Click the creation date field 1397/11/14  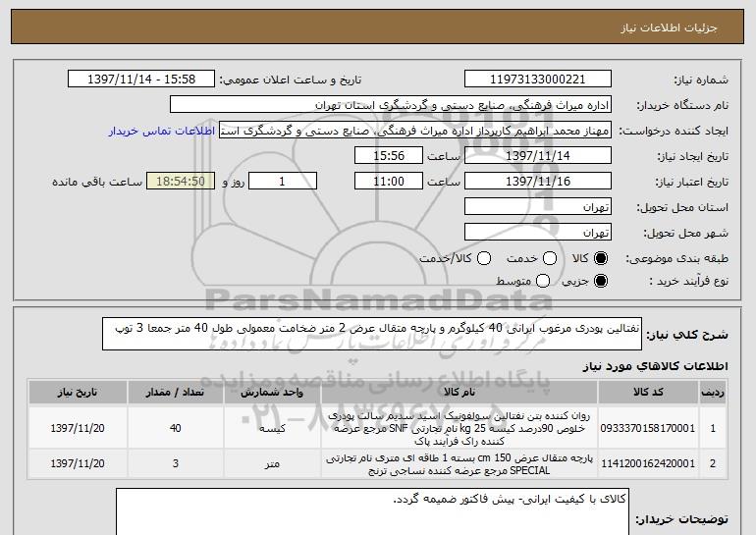tap(538, 156)
